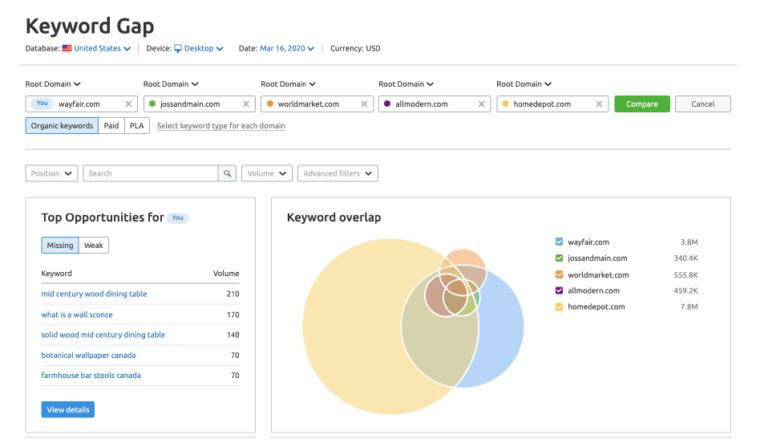Image resolution: width=768 pixels, height=443 pixels.
Task: Remove homedepot.com using its X icon
Action: click(600, 104)
